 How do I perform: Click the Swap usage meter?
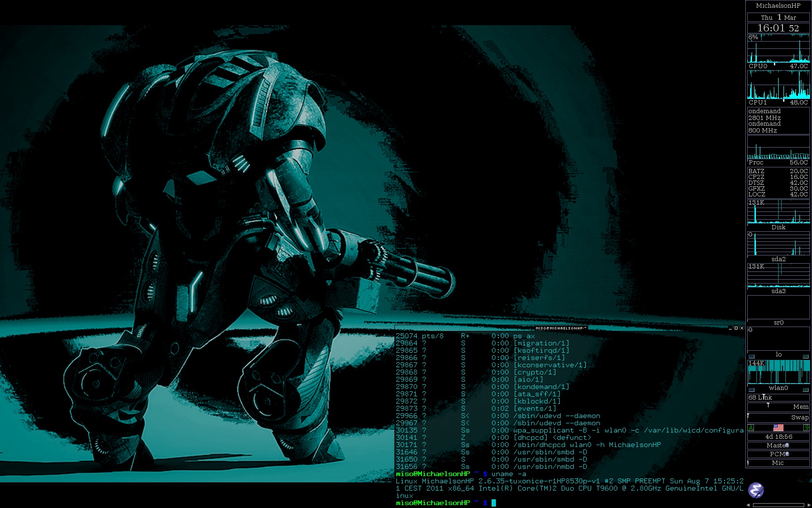pos(778,418)
